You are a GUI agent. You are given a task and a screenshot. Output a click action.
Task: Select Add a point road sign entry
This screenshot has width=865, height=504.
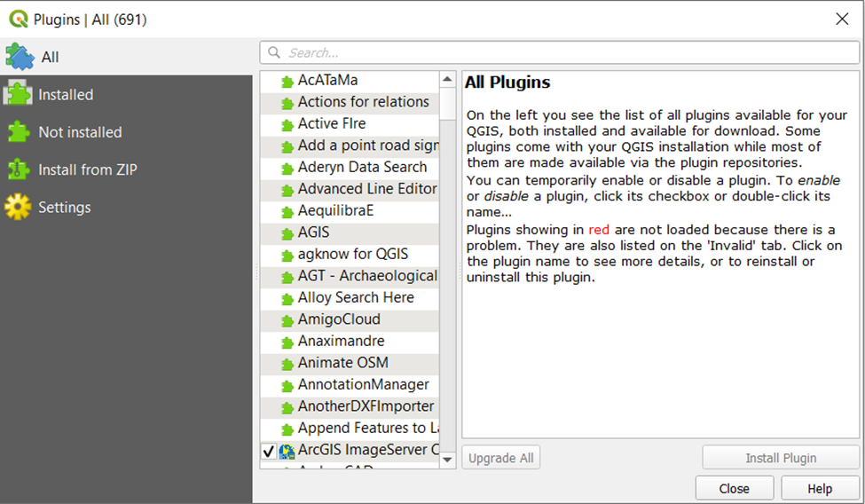click(x=368, y=146)
